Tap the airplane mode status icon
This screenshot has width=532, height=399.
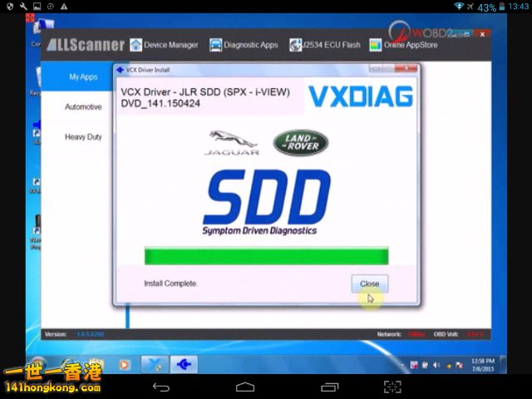tap(470, 7)
